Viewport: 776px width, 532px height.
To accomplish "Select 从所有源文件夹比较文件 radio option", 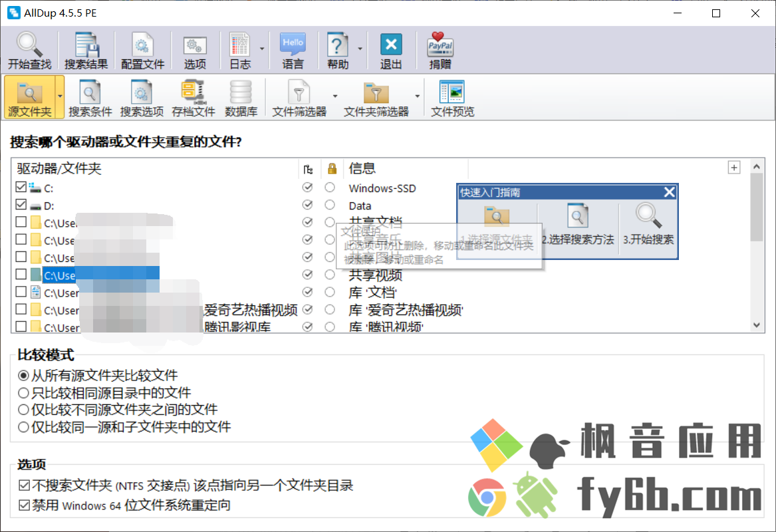I will 23,376.
